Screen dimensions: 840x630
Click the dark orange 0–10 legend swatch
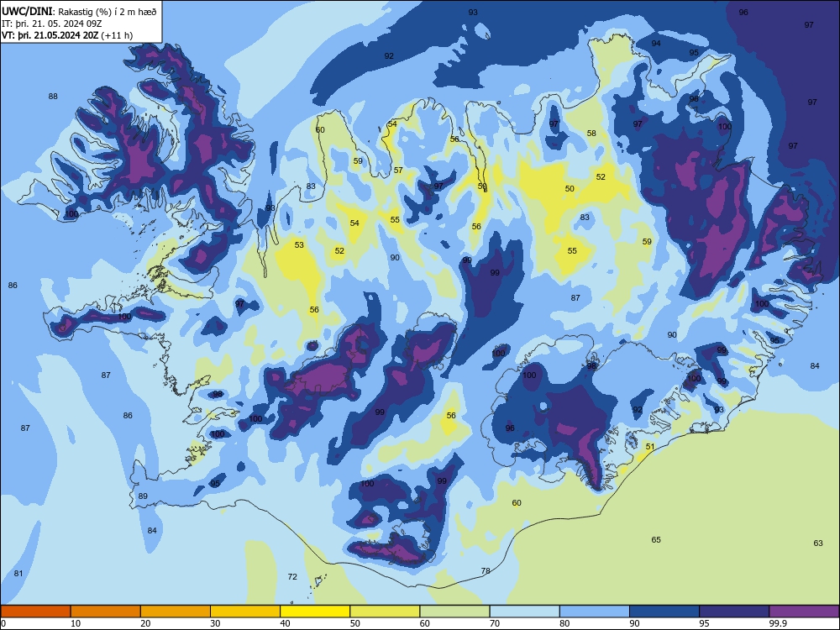[x=35, y=612]
